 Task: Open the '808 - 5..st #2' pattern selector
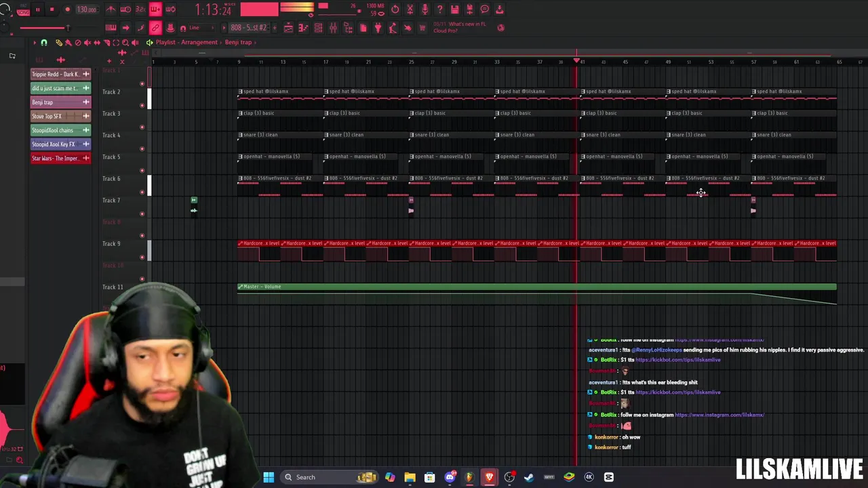coord(249,28)
